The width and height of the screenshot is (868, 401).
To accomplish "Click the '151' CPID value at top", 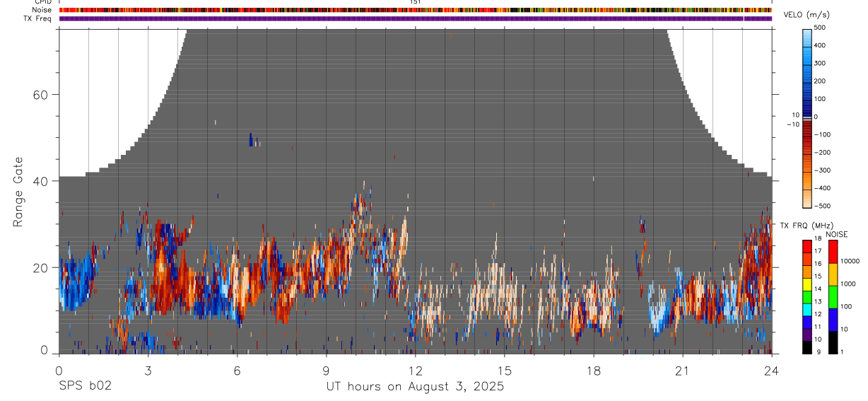I will coord(416,2).
